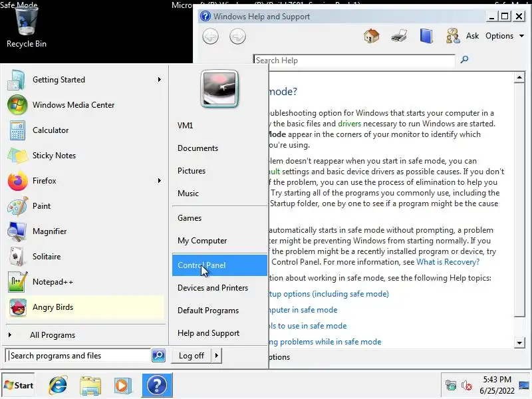The width and height of the screenshot is (532, 399).
Task: Go forward in Help window
Action: pyautogui.click(x=237, y=37)
